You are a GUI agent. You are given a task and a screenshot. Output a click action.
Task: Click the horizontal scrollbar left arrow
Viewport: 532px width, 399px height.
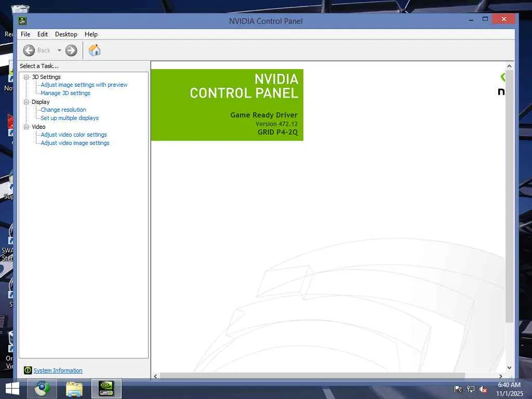click(155, 376)
